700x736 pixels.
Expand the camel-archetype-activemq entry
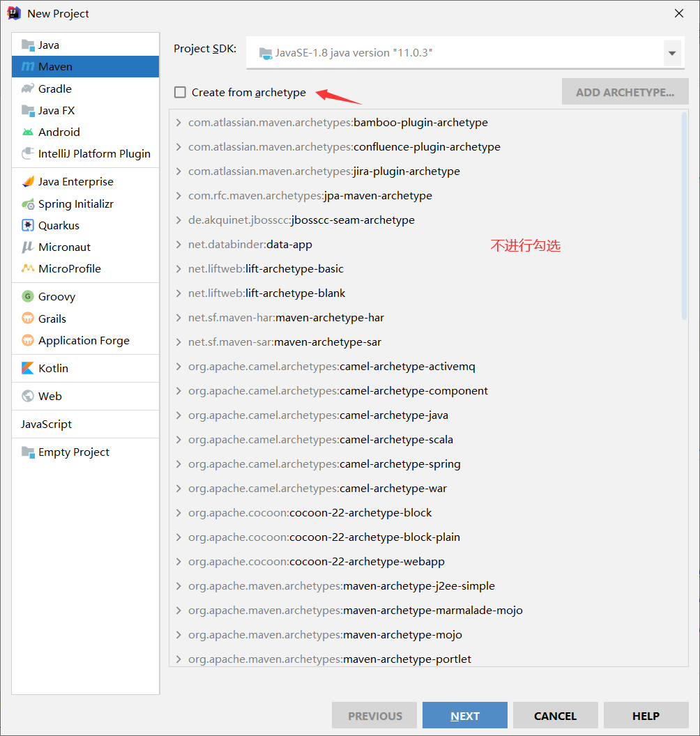[x=178, y=367]
